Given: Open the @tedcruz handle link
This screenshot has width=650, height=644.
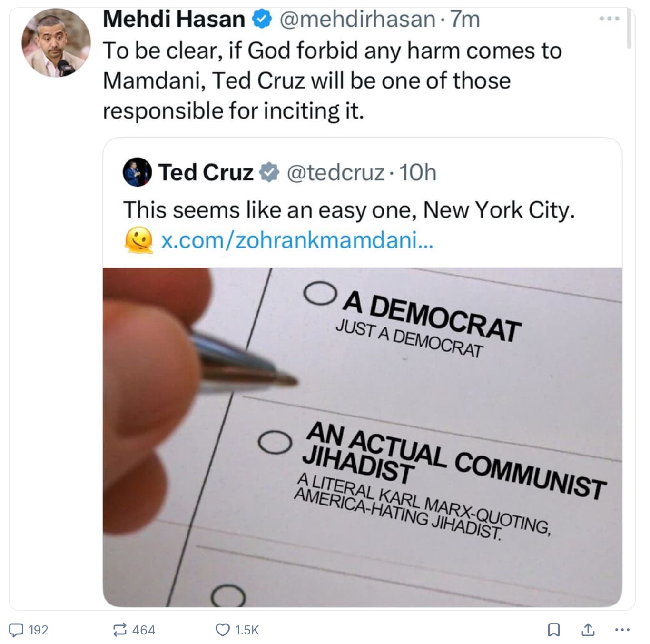Looking at the screenshot, I should click(335, 172).
